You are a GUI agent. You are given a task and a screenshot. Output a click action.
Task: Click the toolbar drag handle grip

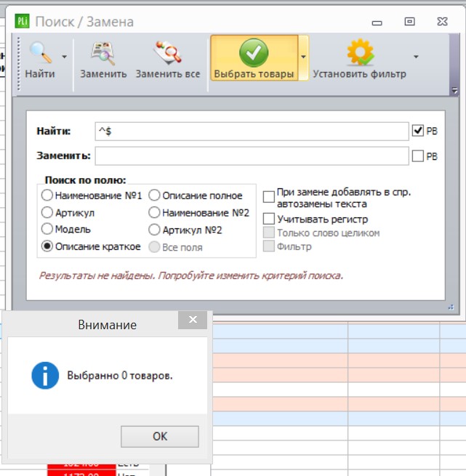click(x=18, y=64)
